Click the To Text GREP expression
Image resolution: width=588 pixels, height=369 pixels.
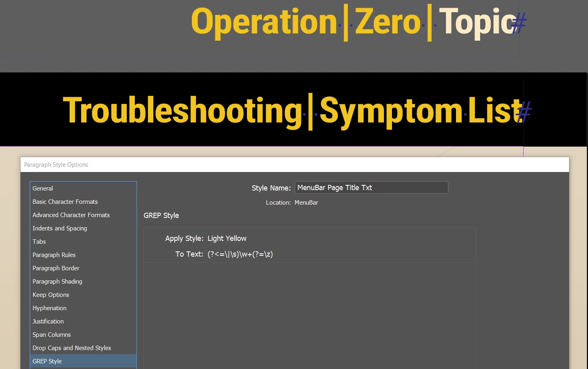[x=240, y=254]
